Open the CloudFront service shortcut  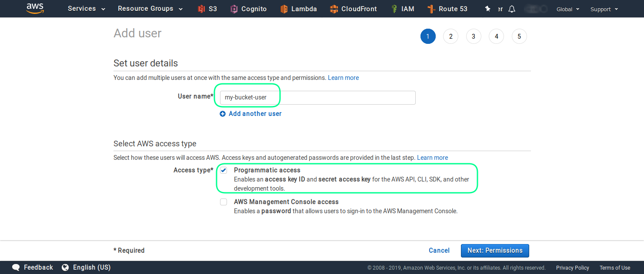click(353, 9)
